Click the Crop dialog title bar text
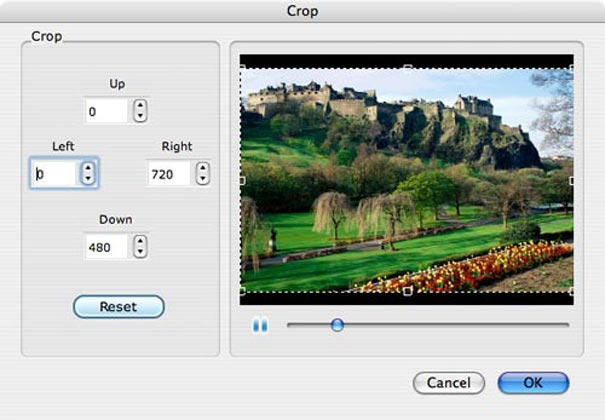Viewport: 605px width, 420px height. pyautogui.click(x=302, y=11)
